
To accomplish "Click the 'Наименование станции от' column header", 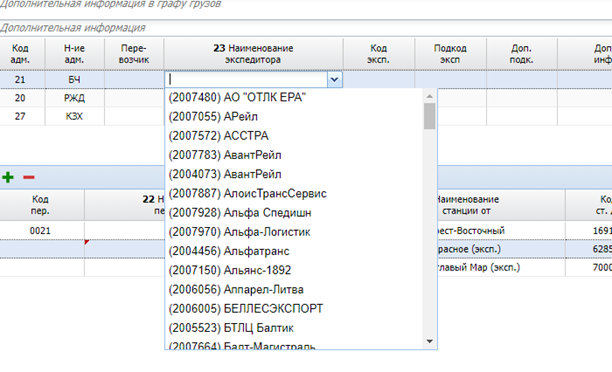I will [501, 205].
